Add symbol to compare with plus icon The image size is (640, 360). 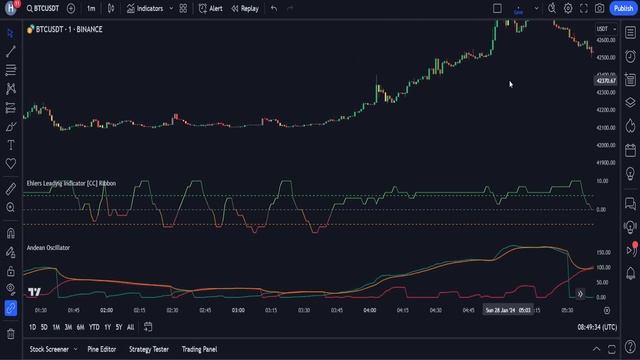coord(71,9)
